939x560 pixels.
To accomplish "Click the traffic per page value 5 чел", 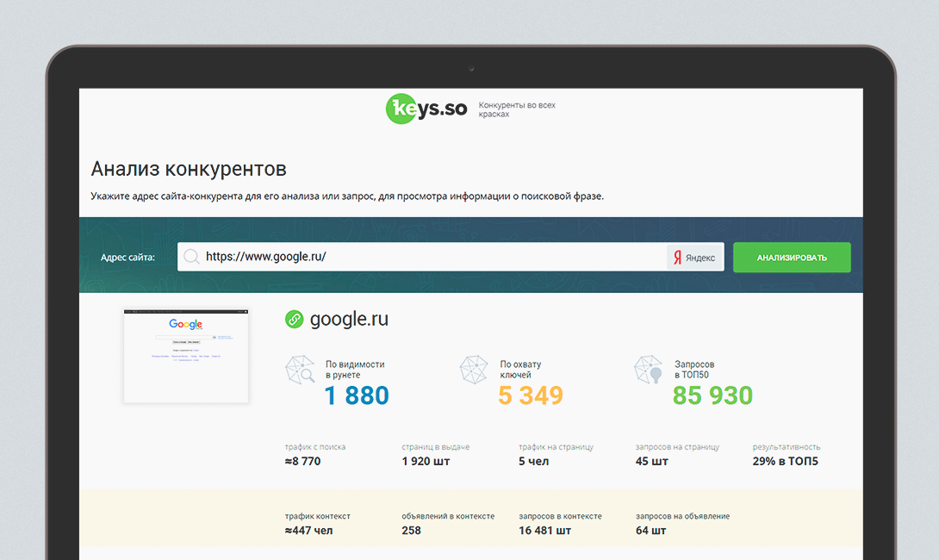I will coord(533,461).
